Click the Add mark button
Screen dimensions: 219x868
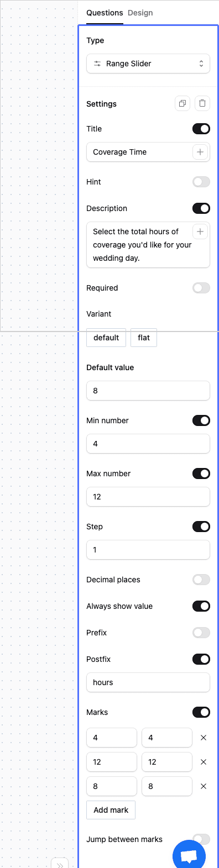tap(111, 810)
